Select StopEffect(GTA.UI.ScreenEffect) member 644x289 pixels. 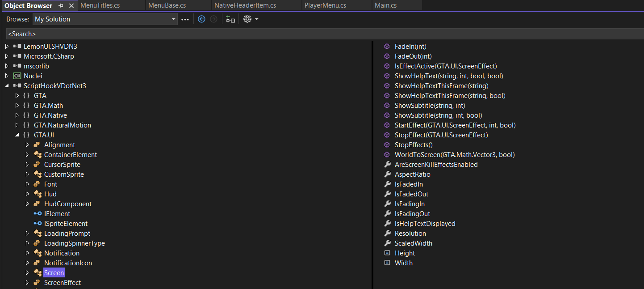click(x=441, y=135)
